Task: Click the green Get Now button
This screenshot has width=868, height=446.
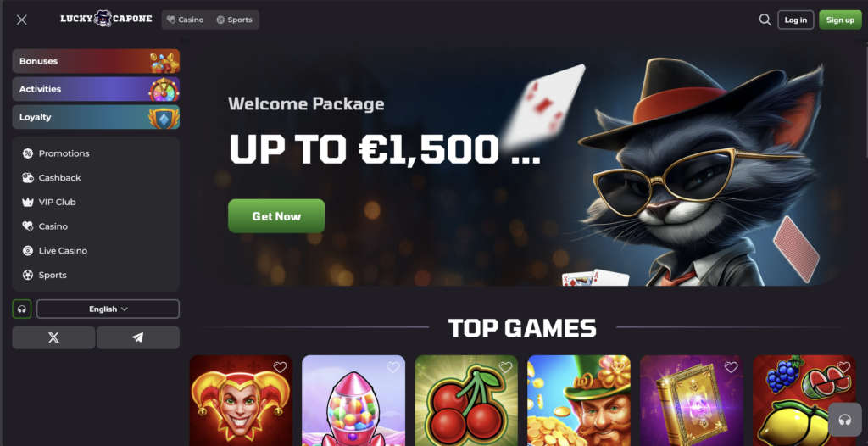Action: click(276, 216)
